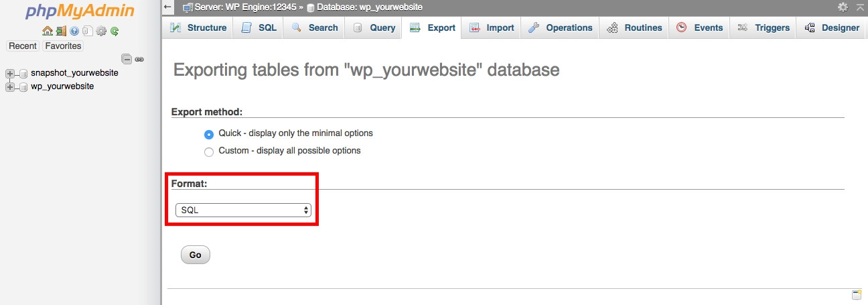Viewport: 868px width, 305px height.
Task: Switch to the Structure tab
Action: tap(198, 27)
